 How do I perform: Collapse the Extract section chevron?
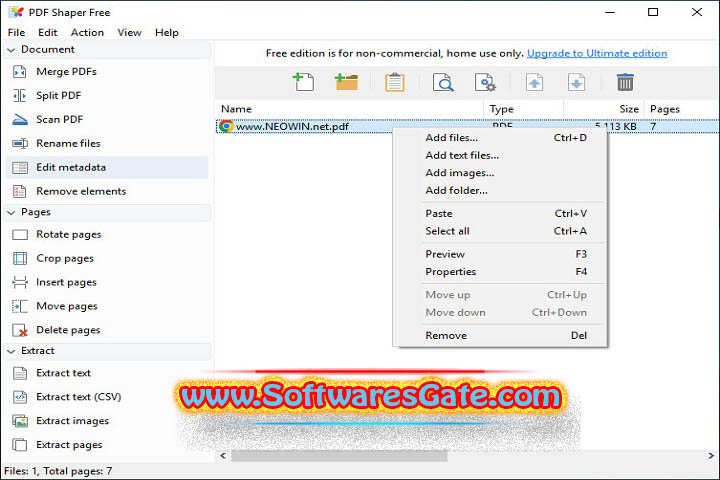[x=11, y=351]
